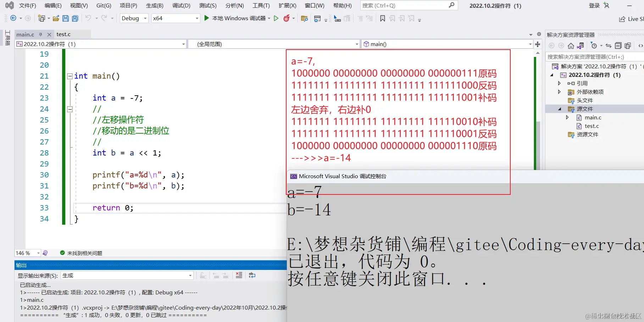Open dropdown arrow next to 本地 Windows 调试器
Image resolution: width=644 pixels, height=322 pixels.
tap(269, 18)
